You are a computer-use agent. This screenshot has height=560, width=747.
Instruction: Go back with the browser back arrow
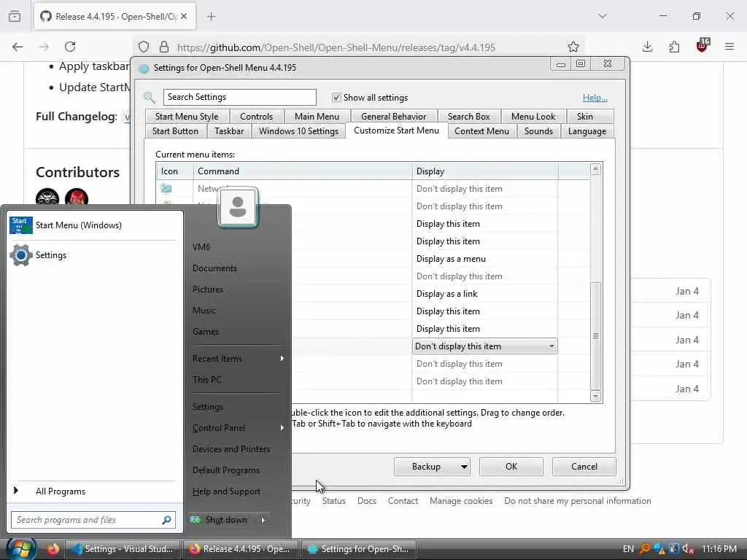[x=18, y=47]
